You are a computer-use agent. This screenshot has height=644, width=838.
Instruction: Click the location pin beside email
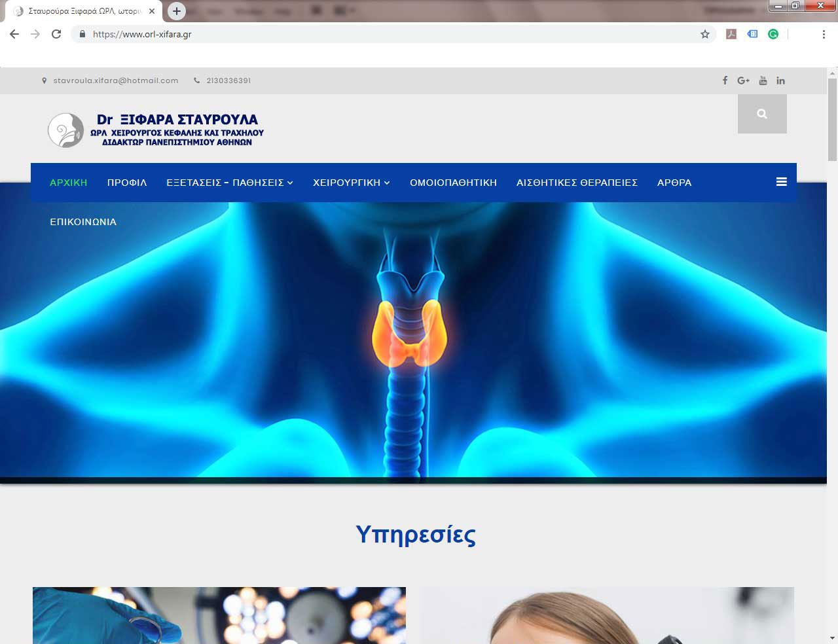click(45, 80)
